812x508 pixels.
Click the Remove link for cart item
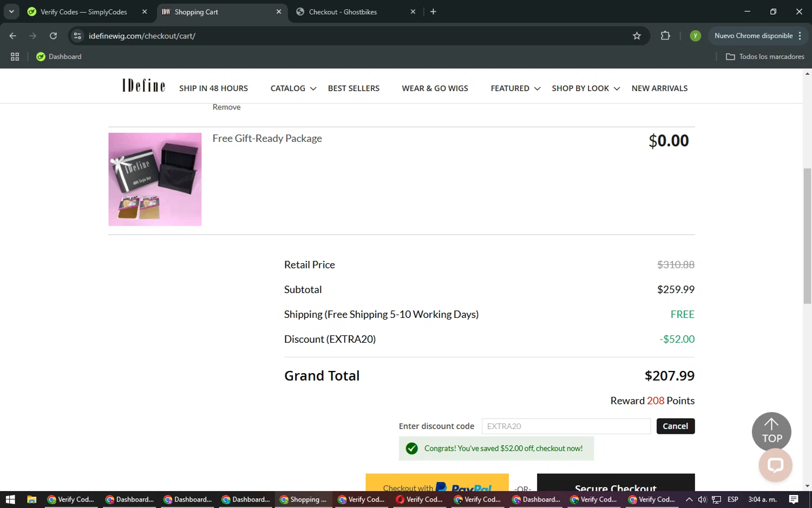(226, 107)
